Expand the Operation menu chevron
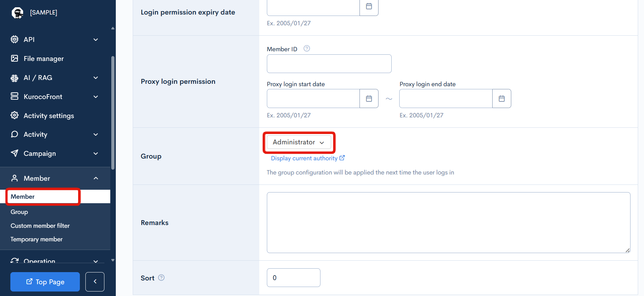 tap(96, 261)
